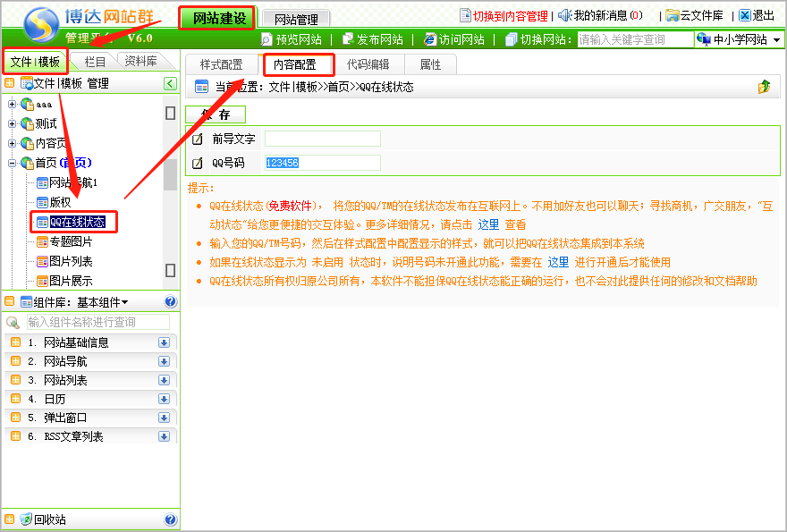The image size is (787, 532).
Task: Click the visit website (访问网站) icon
Action: pos(430,39)
